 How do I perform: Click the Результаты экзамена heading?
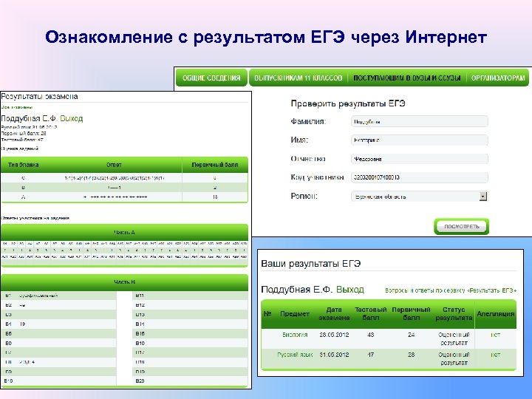(x=39, y=96)
